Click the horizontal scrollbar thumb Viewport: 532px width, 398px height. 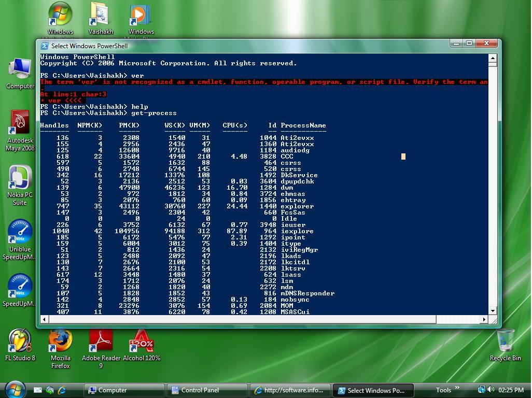(x=243, y=319)
